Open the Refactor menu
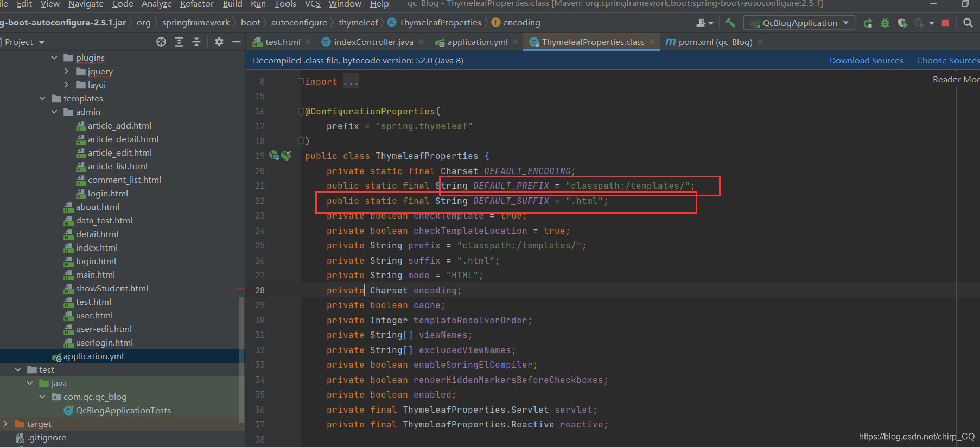Screen dimensions: 980x447 pos(197,4)
